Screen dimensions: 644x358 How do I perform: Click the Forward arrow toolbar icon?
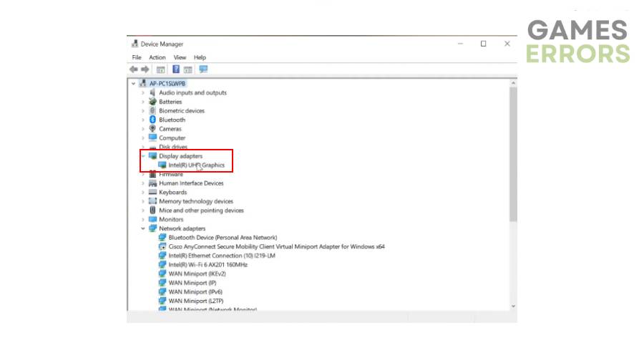(x=145, y=69)
